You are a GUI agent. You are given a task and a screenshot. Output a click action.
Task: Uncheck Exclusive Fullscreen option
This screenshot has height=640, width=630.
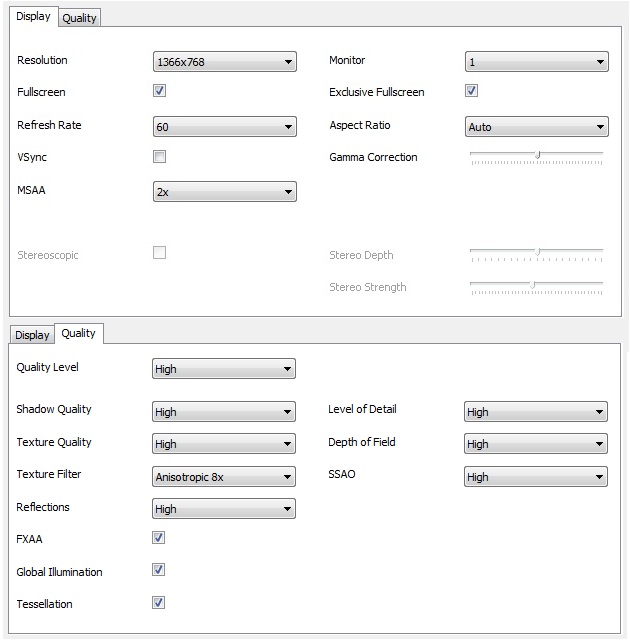click(x=472, y=91)
